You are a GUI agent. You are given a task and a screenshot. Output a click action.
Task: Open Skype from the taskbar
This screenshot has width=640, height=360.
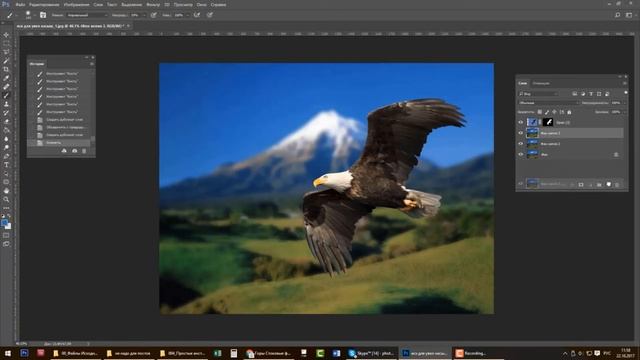371,353
